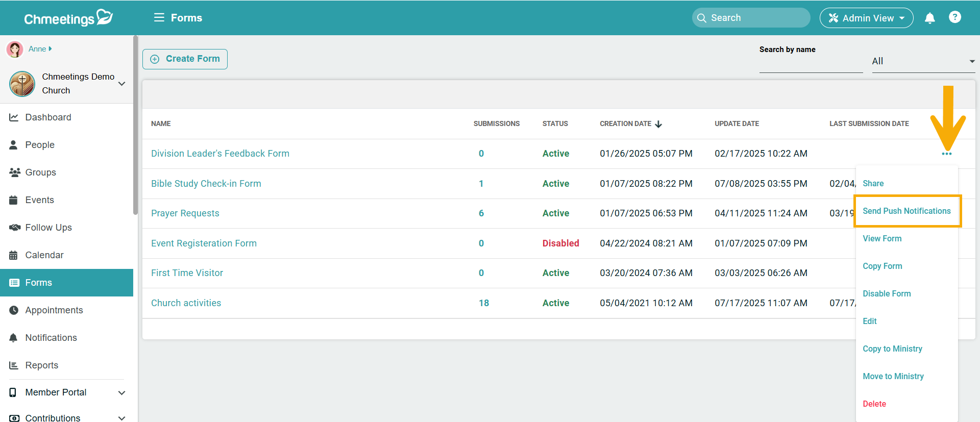Image resolution: width=980 pixels, height=422 pixels.
Task: Click the search magnifier icon
Action: (702, 18)
